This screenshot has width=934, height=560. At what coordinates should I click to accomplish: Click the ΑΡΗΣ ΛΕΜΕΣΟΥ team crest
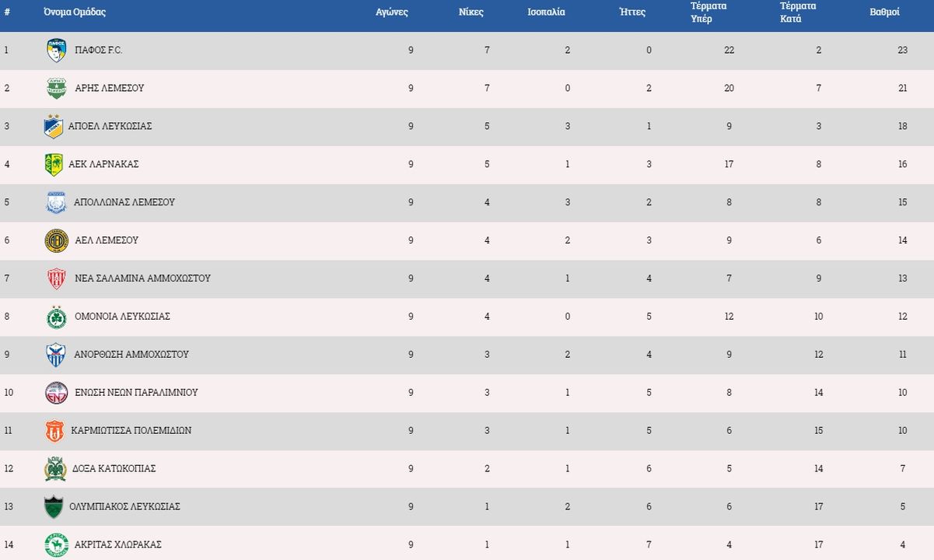tap(56, 89)
